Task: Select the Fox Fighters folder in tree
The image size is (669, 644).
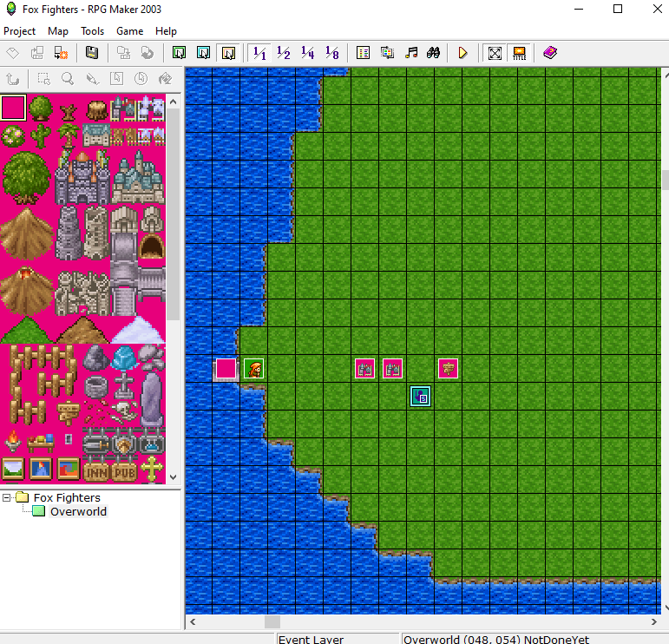Action: [67, 497]
